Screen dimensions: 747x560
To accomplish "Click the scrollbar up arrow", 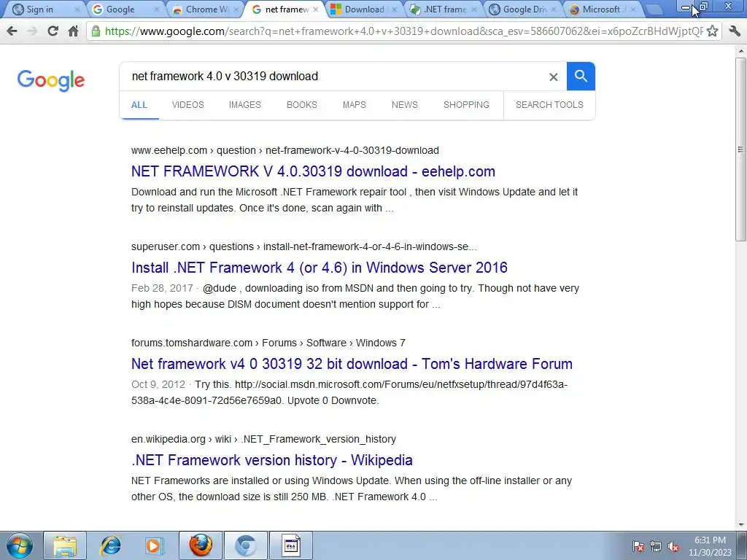I will point(741,50).
